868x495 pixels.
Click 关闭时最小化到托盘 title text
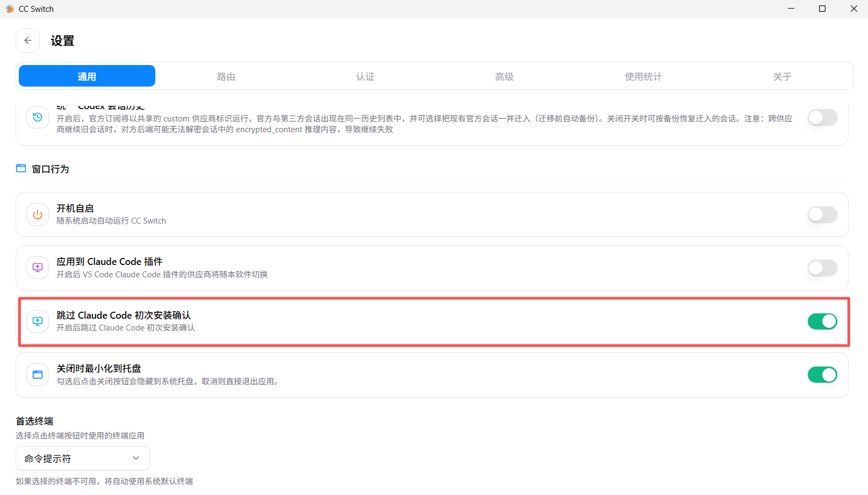coord(99,368)
